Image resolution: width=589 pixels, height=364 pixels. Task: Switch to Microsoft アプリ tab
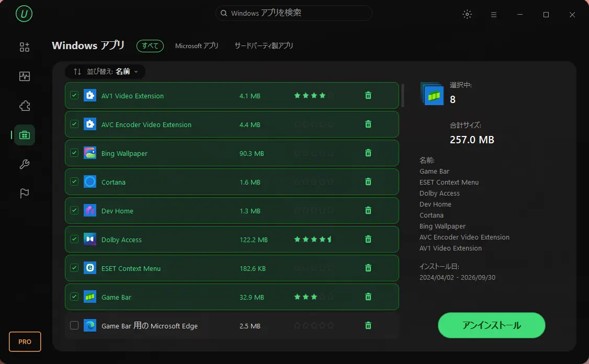(197, 46)
